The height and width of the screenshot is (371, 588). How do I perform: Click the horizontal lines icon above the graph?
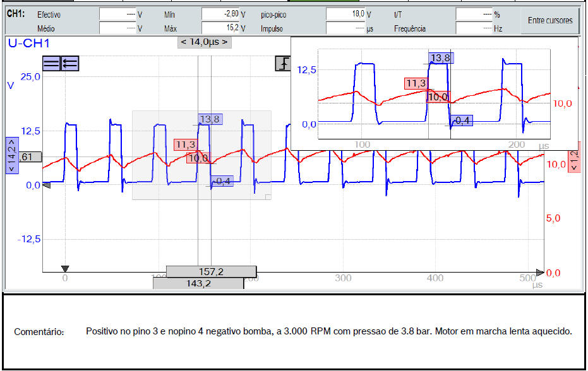51,63
